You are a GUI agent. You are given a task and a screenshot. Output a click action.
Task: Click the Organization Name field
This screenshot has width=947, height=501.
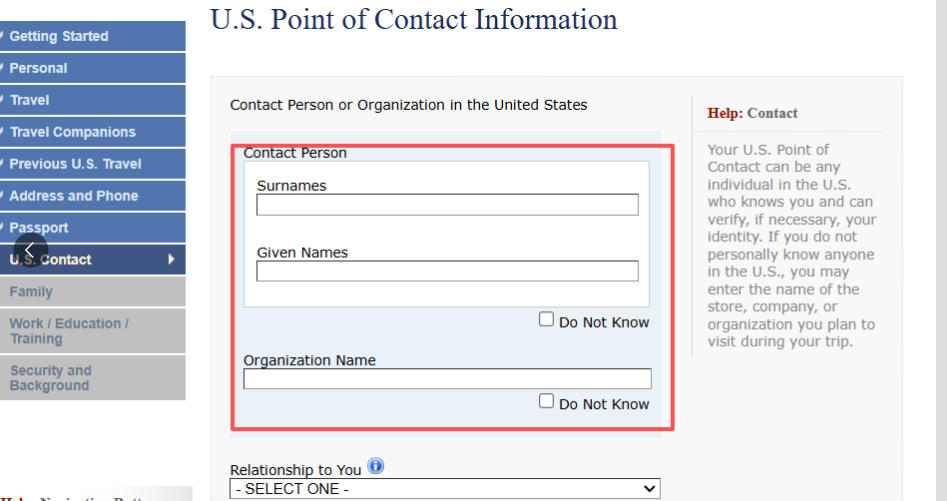click(447, 379)
